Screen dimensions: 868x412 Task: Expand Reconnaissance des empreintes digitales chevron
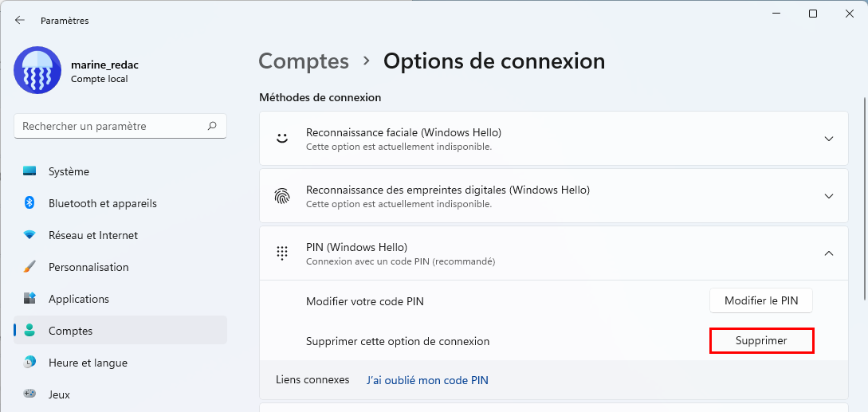829,196
